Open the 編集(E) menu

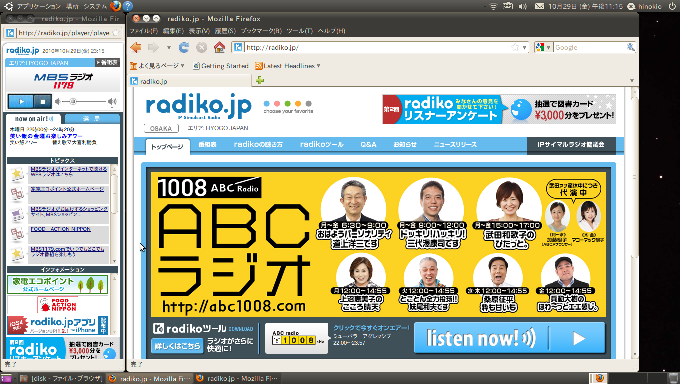pos(173,31)
